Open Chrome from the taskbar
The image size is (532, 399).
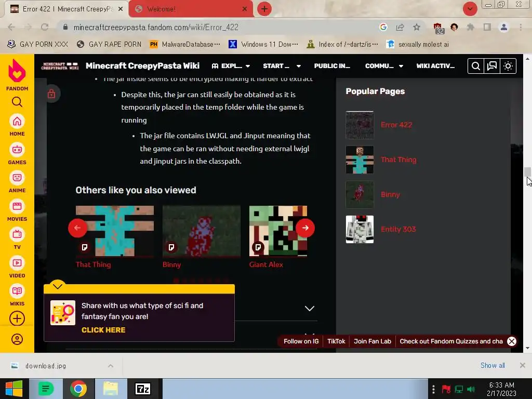coord(78,389)
